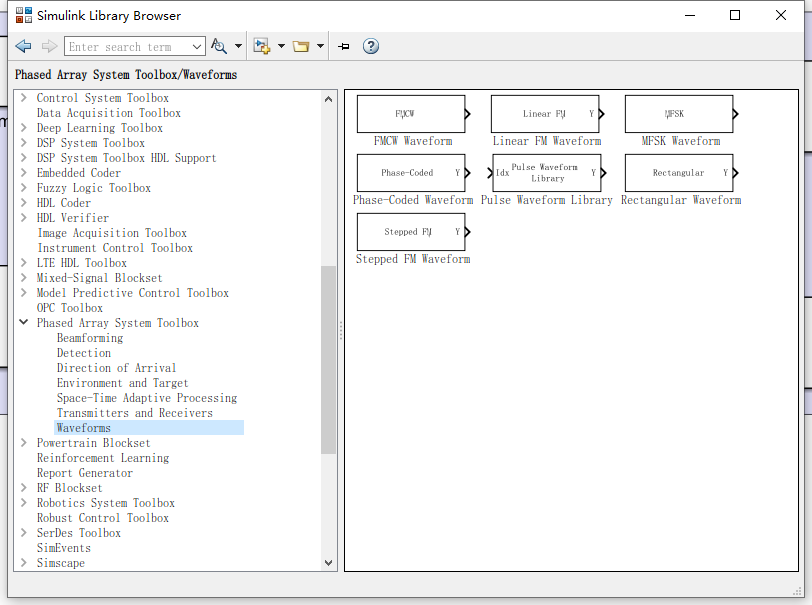Select the Rectangular Waveform block
812x605 pixels.
click(x=681, y=172)
